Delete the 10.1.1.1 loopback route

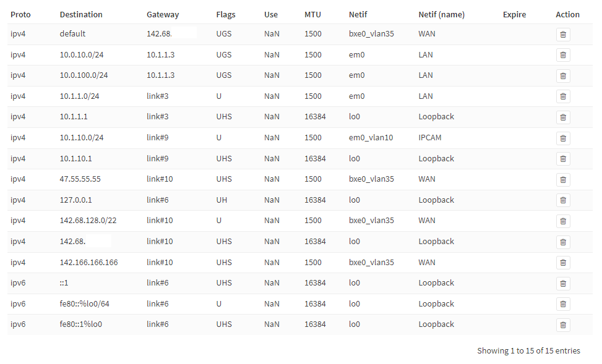point(562,117)
